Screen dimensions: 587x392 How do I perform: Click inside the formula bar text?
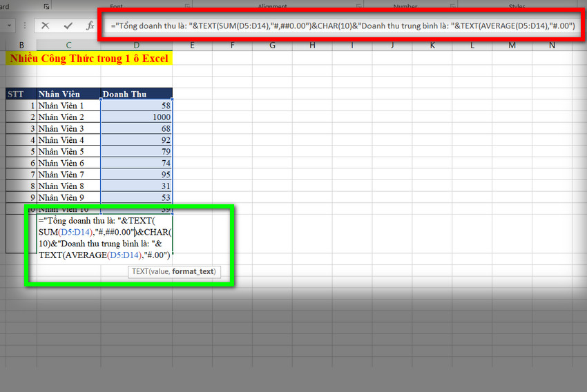[343, 26]
